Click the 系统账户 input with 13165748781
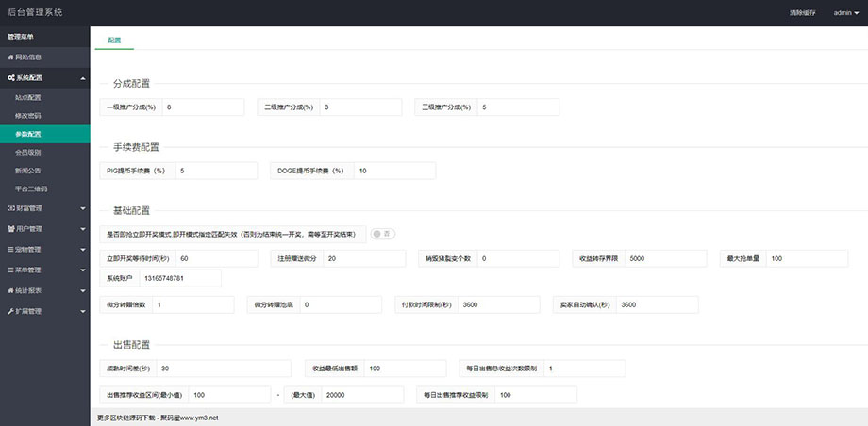 pyautogui.click(x=180, y=278)
